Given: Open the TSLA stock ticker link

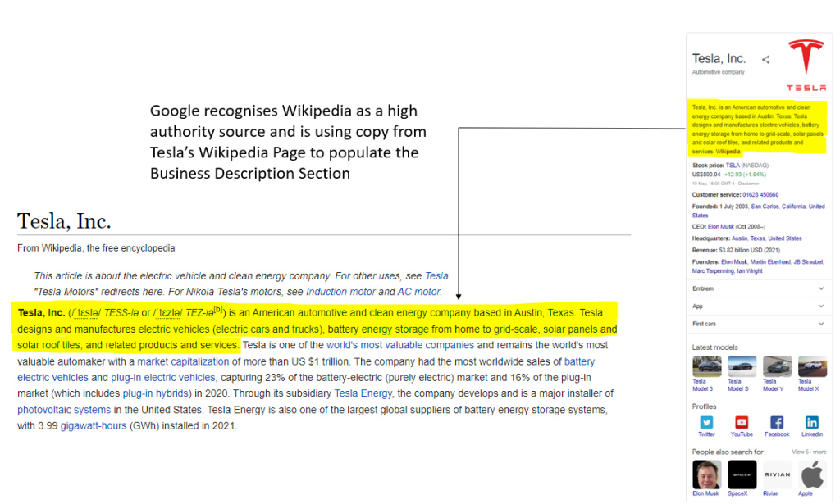Looking at the screenshot, I should (x=733, y=166).
